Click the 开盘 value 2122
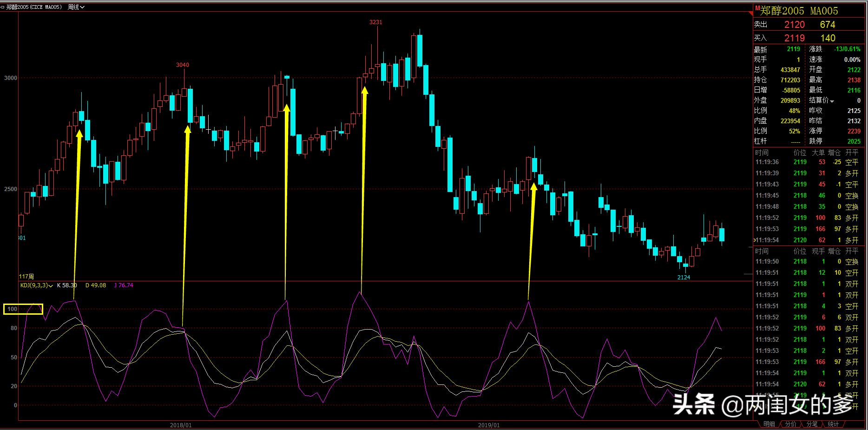The image size is (868, 430). pos(854,70)
